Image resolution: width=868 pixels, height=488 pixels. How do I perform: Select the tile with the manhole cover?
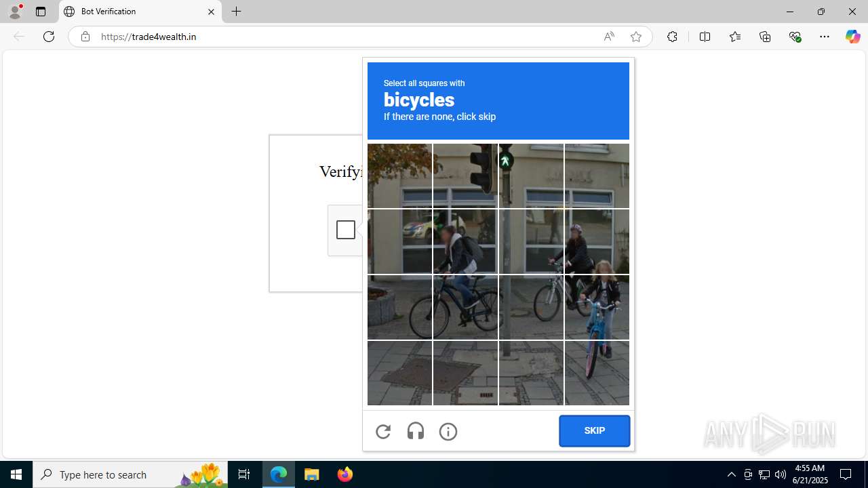pos(465,373)
